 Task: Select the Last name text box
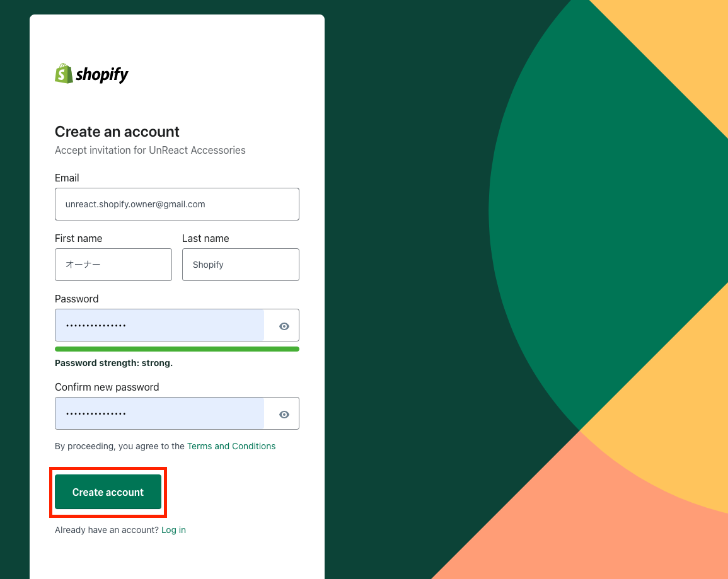[x=241, y=265]
